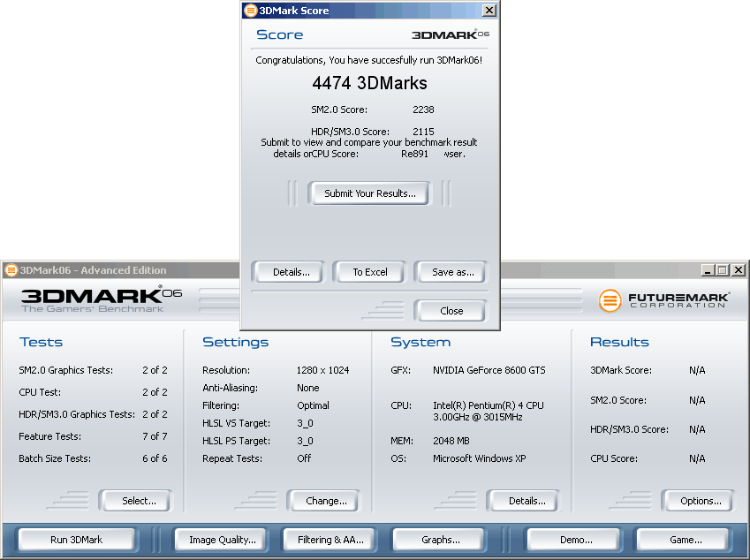Image resolution: width=750 pixels, height=560 pixels.
Task: Click Change button under Settings
Action: tap(326, 501)
